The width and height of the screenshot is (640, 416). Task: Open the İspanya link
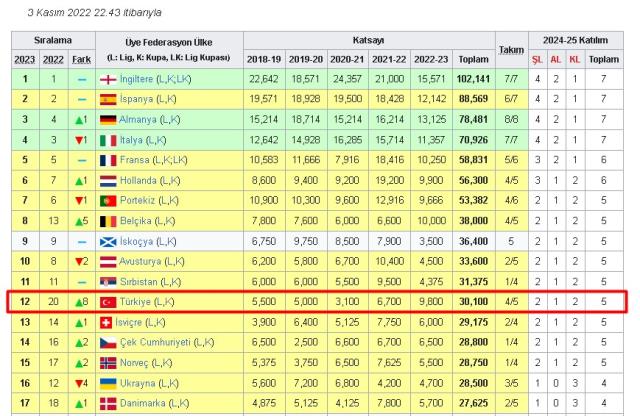tap(136, 99)
